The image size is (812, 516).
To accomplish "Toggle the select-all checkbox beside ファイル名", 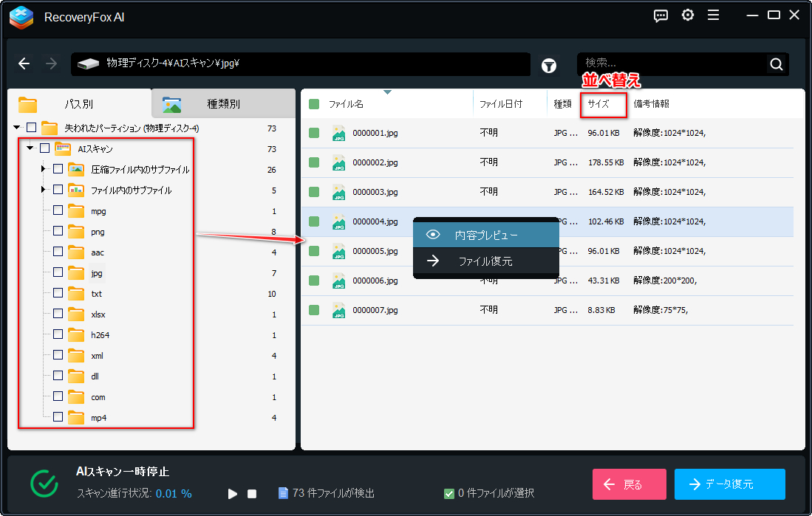I will pyautogui.click(x=314, y=104).
